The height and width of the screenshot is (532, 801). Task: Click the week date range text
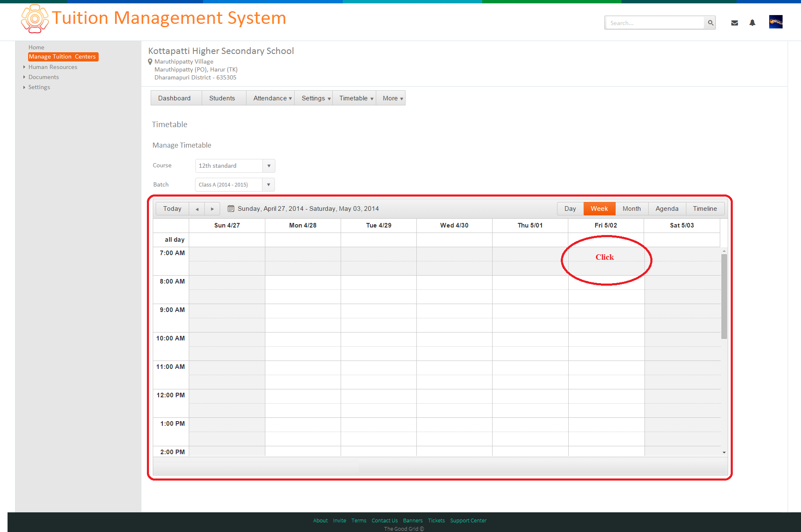point(308,209)
